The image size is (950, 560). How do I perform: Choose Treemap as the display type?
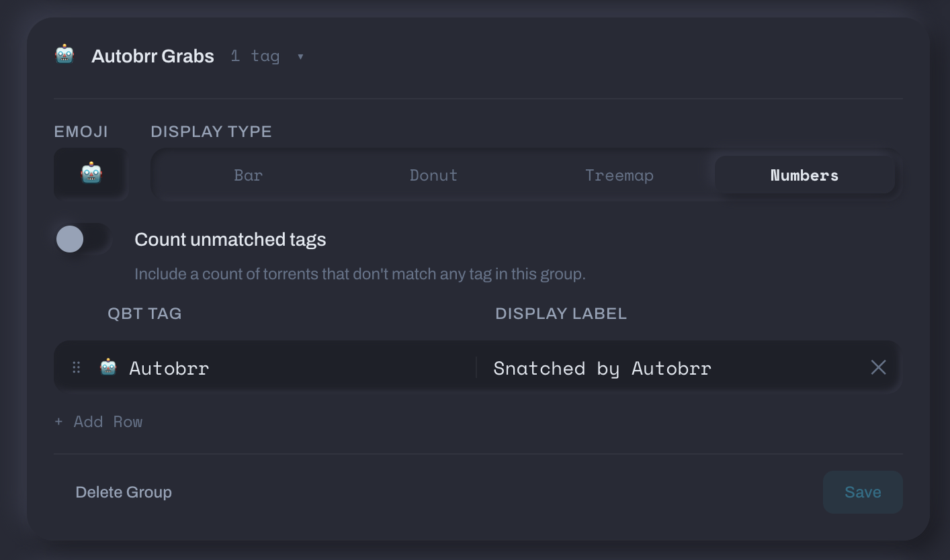[619, 175]
